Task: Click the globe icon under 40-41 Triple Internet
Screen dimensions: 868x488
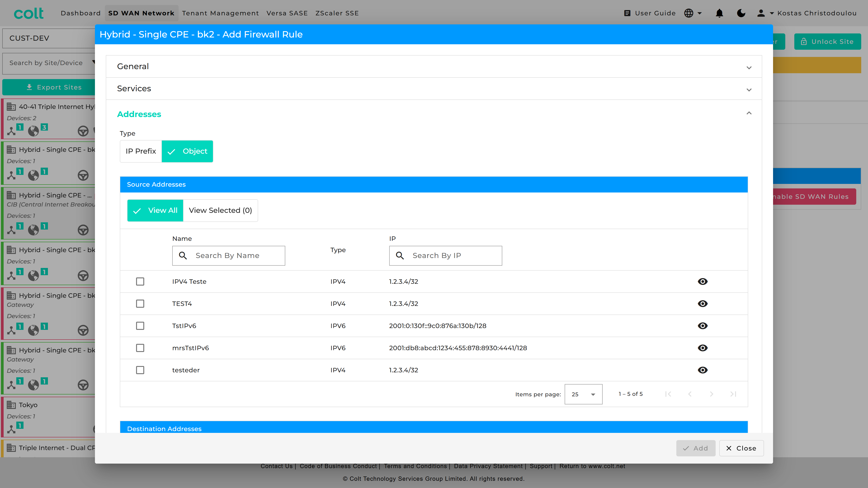Action: pos(33,131)
